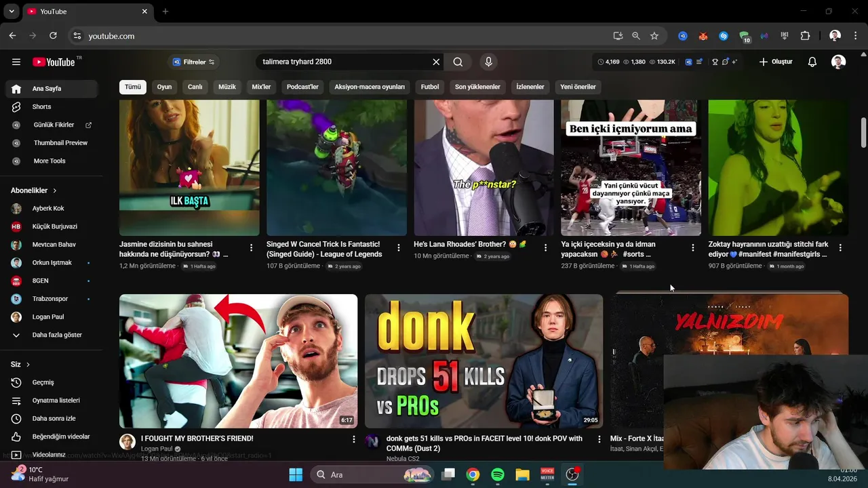Open Chrome three-dot menu
This screenshot has height=488, width=868.
pos(856,36)
